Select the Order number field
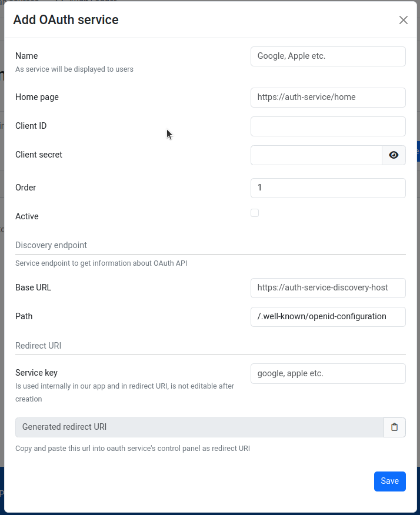 [328, 188]
